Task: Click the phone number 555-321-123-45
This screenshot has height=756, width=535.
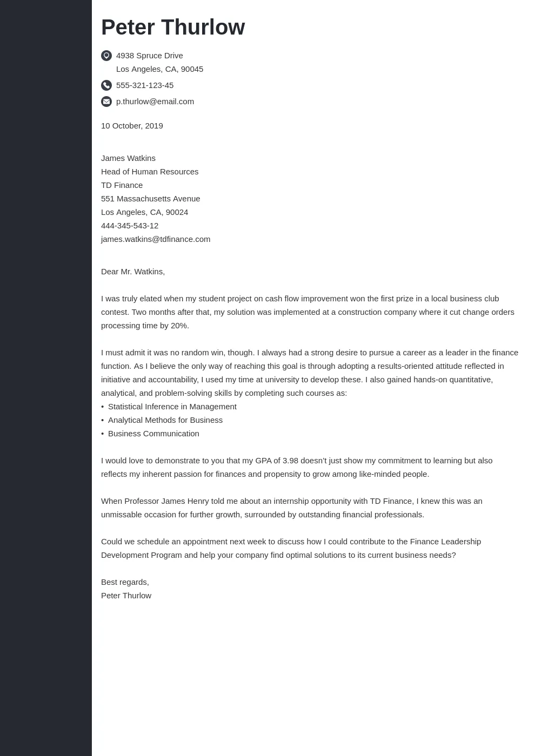Action: 145,85
